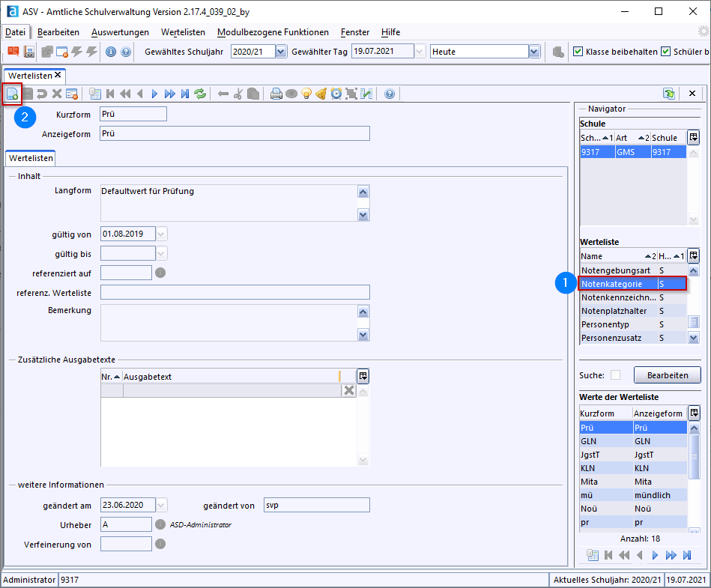711x588 pixels.
Task: Click the delete X icon in Wertelisten toolbar
Action: pos(57,94)
